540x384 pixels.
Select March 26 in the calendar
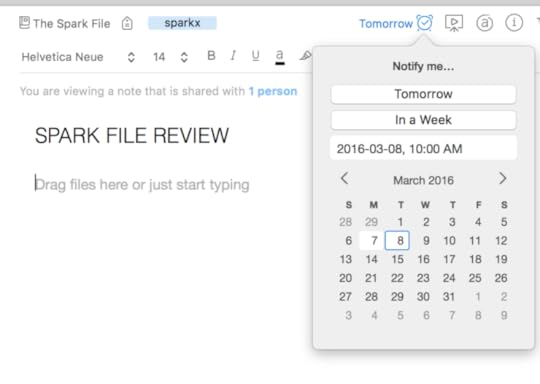point(501,278)
